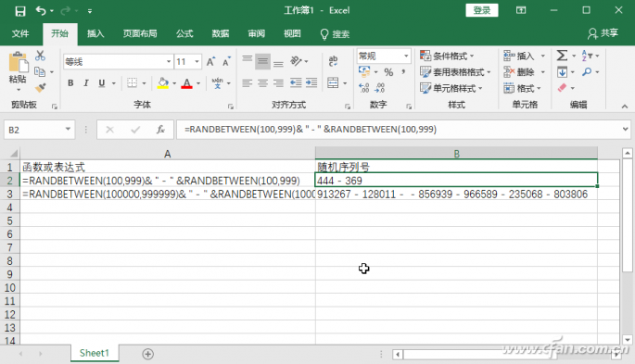Click the Orientation text angle icon
635x364 pixels.
click(296, 61)
